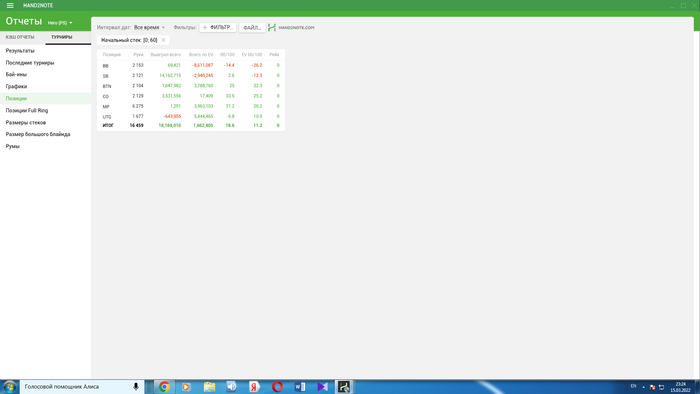The image size is (700, 394).
Task: Select the UTG position row
Action: [191, 116]
